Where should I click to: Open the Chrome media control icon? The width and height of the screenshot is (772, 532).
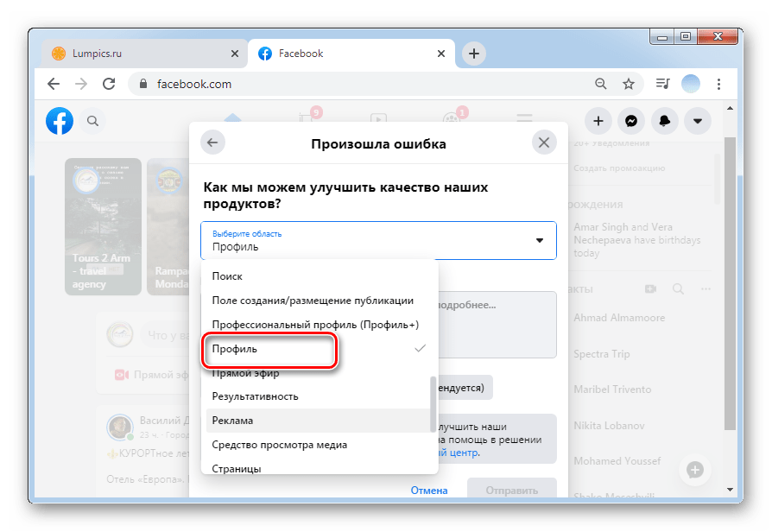[662, 85]
